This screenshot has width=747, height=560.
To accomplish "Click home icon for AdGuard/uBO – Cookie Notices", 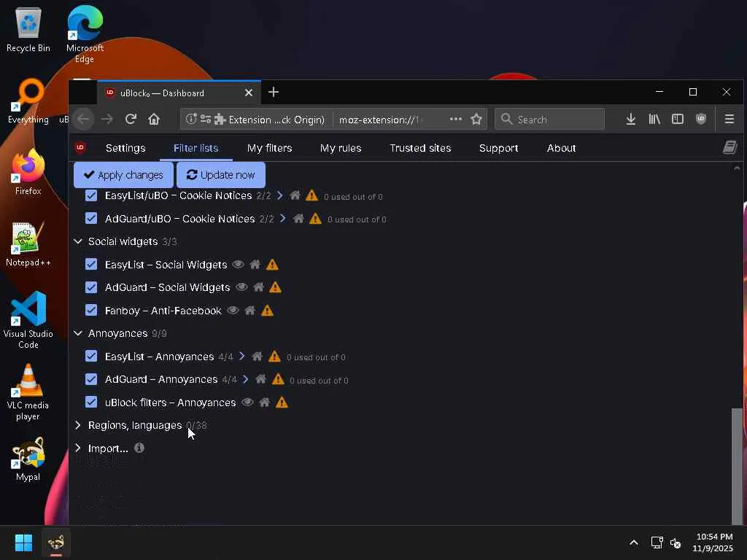I will click(298, 219).
